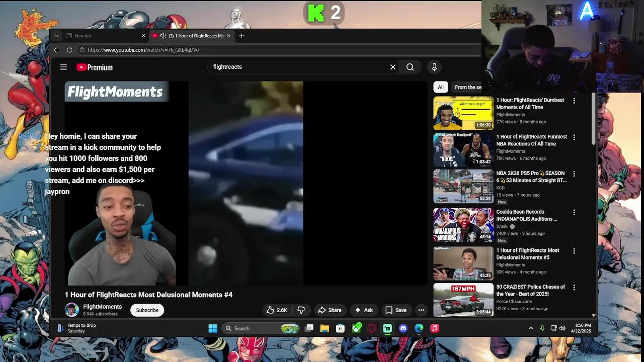Open the Windows Start menu
Screen dimensions: 644x362
tap(213, 328)
